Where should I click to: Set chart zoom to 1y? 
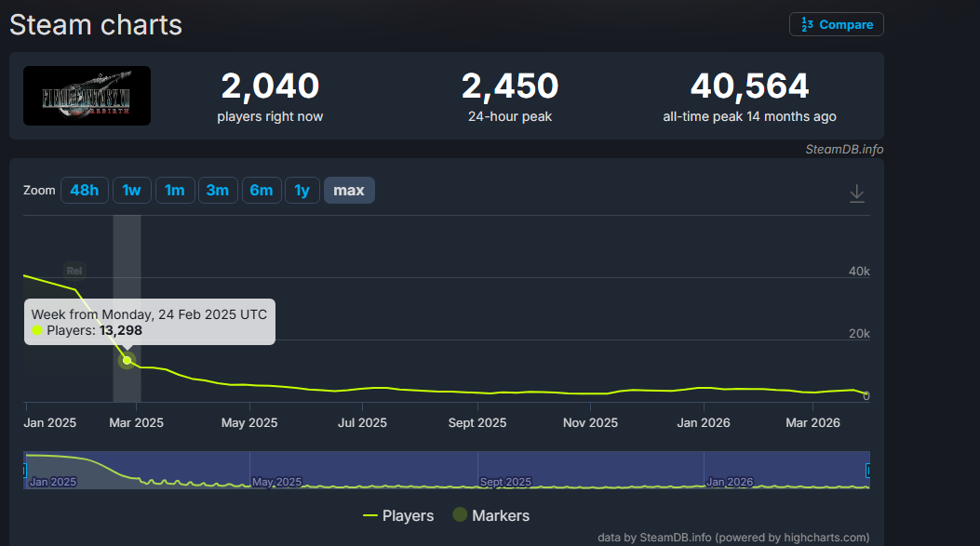tap(302, 191)
